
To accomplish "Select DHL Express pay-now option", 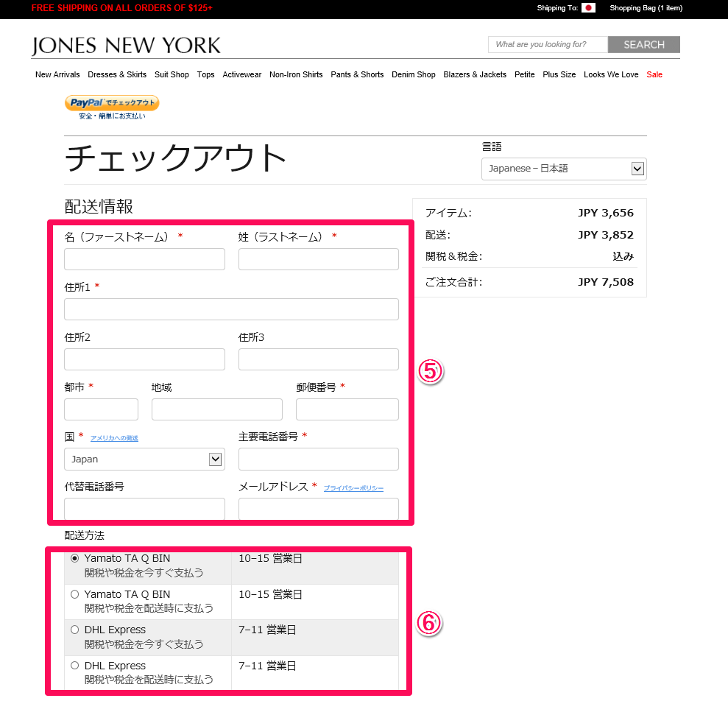I will click(75, 630).
